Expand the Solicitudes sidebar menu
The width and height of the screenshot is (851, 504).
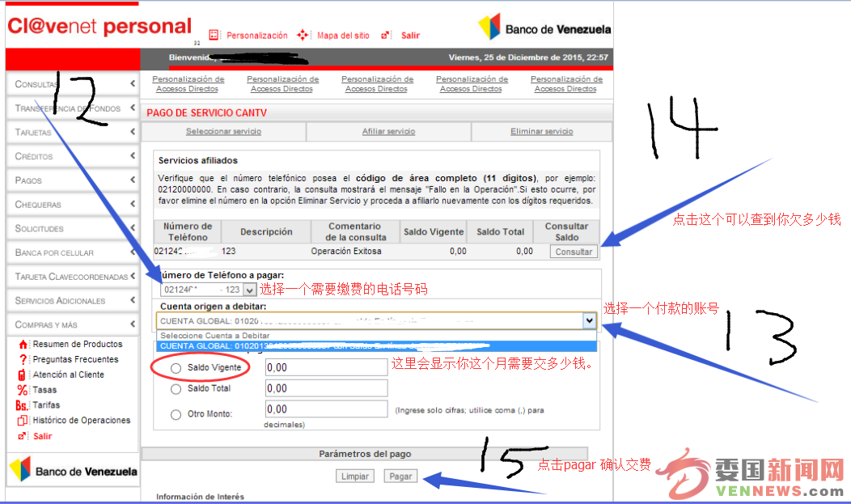pos(73,228)
